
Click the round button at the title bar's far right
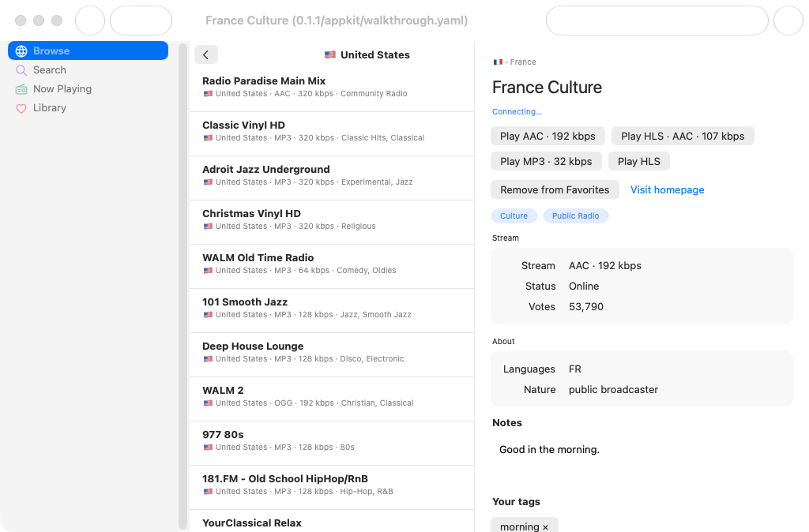tap(788, 21)
